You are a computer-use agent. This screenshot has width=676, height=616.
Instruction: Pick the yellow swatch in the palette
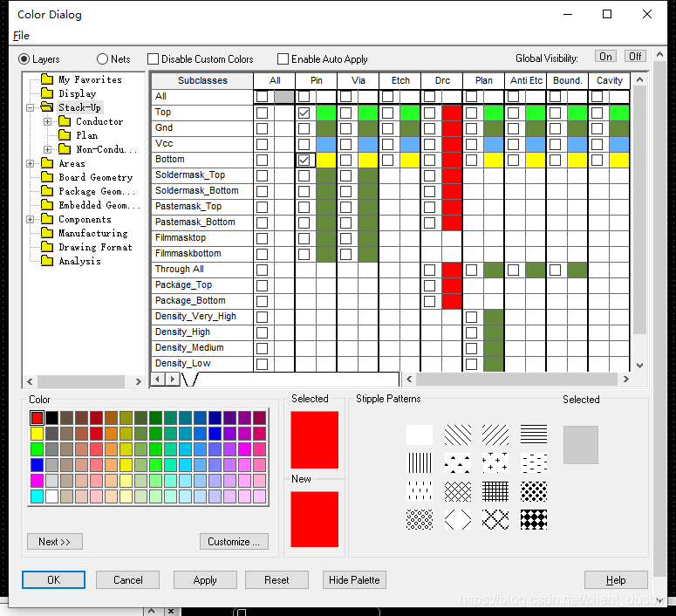pyautogui.click(x=38, y=434)
